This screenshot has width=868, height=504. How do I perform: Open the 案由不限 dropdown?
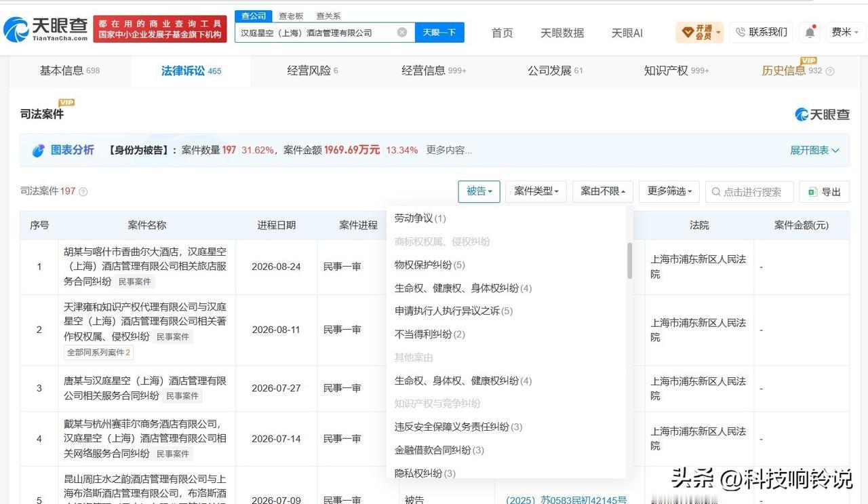tap(603, 192)
